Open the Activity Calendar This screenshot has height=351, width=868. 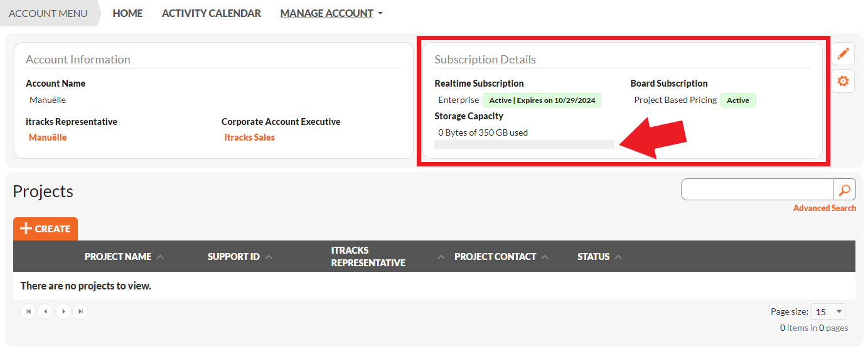click(212, 13)
